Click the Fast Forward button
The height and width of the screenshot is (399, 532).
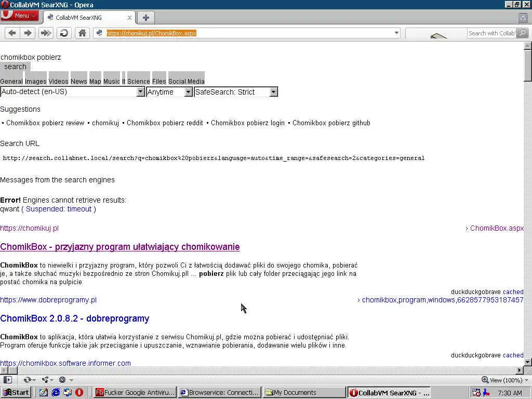[46, 33]
